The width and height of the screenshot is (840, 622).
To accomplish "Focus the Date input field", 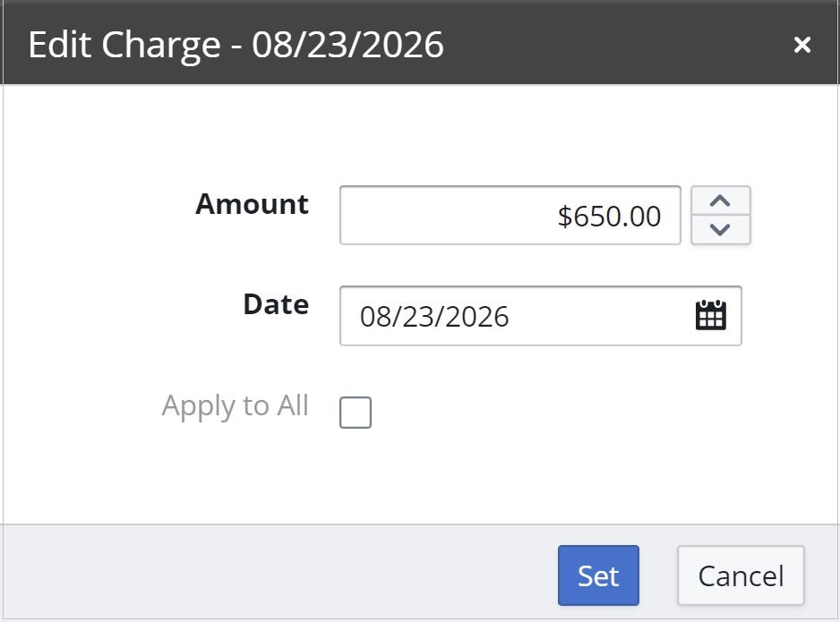I will 541,316.
